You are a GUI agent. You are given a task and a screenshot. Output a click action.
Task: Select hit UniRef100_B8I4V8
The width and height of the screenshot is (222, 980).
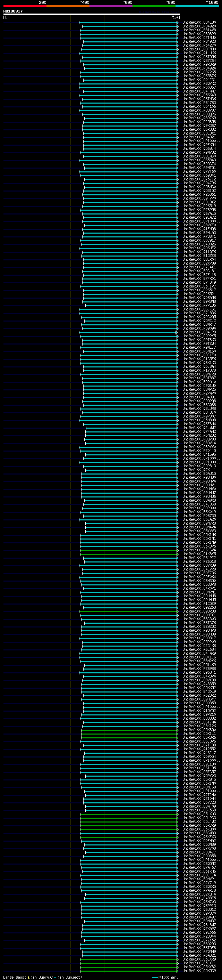(199, 30)
